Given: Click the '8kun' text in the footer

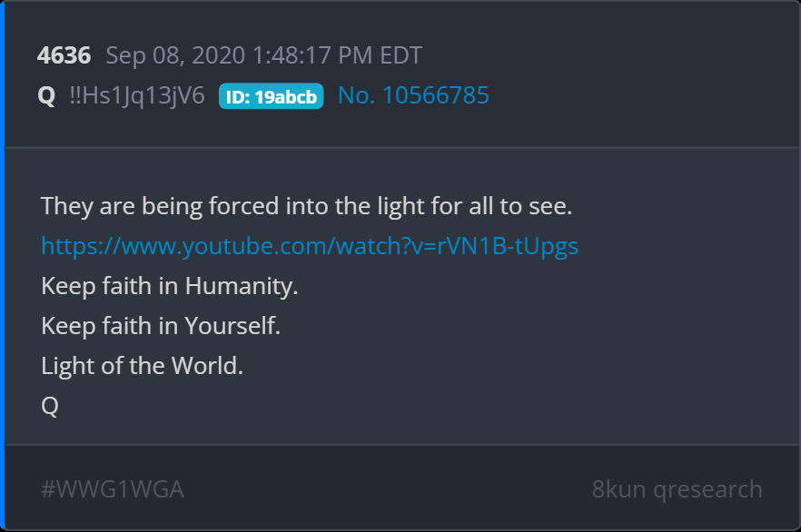Looking at the screenshot, I should (x=618, y=489).
